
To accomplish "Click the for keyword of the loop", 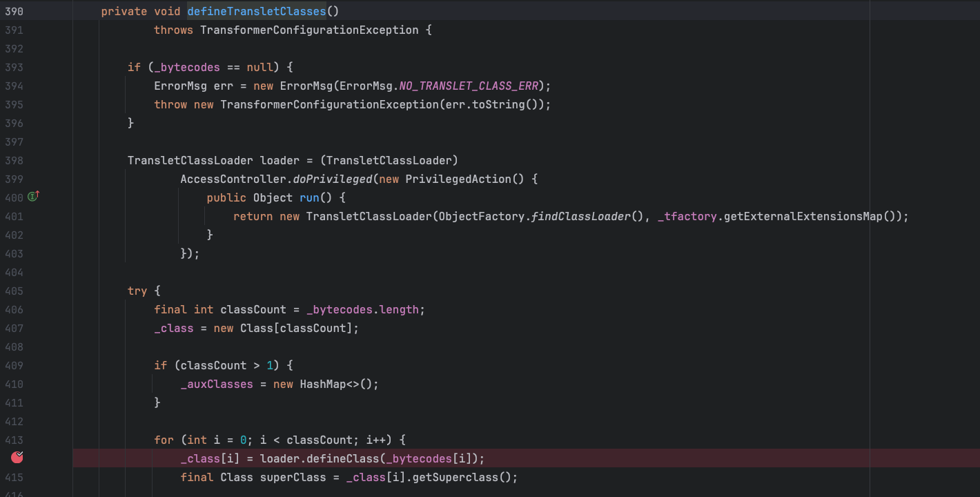I will click(164, 440).
